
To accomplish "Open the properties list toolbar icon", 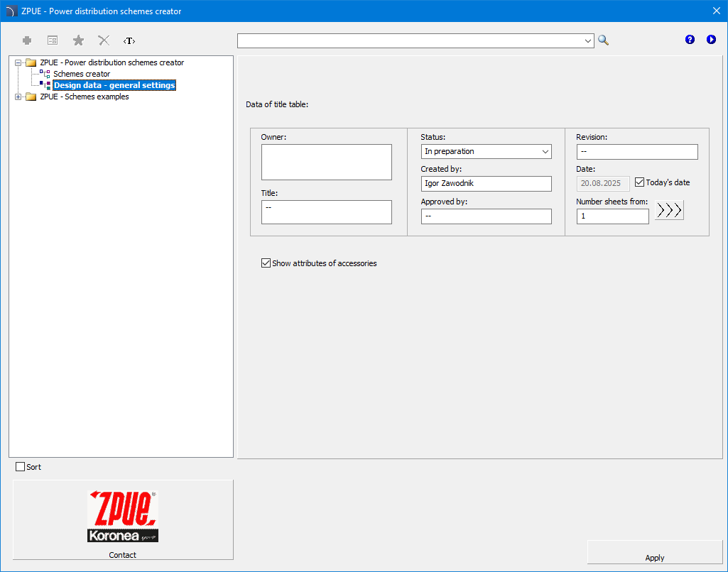I will click(x=53, y=41).
